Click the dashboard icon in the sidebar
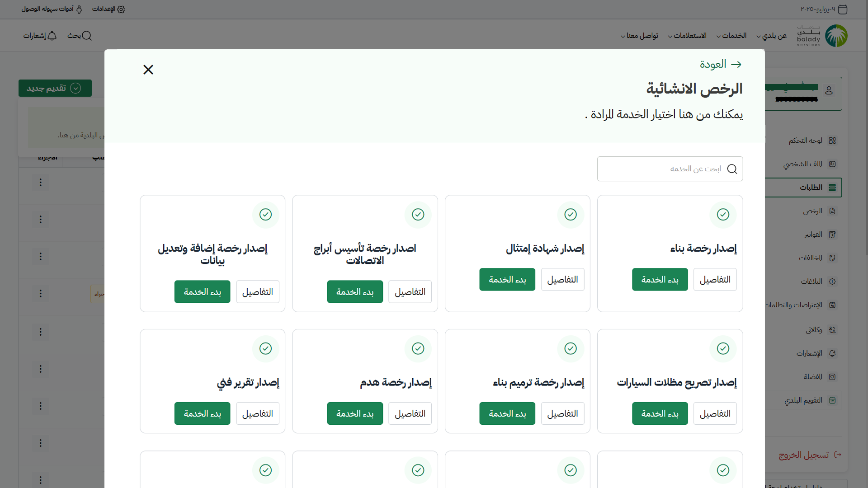 [832, 141]
